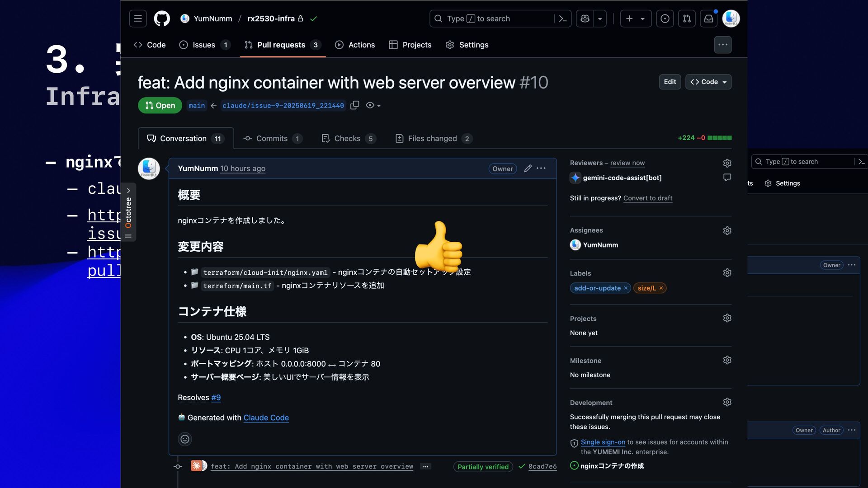This screenshot has height=488, width=868.
Task: Open the YumNumm owner link
Action: point(212,19)
